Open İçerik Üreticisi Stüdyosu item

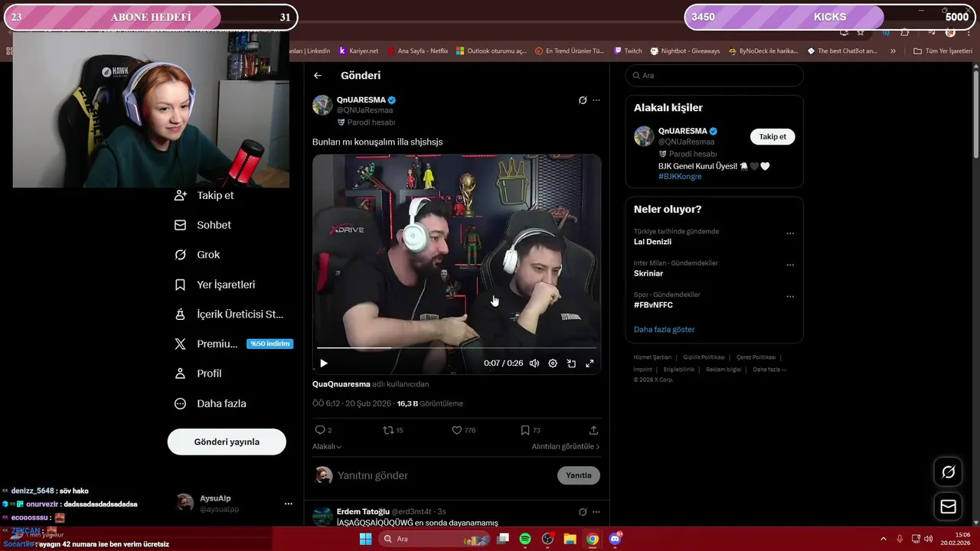(x=229, y=315)
